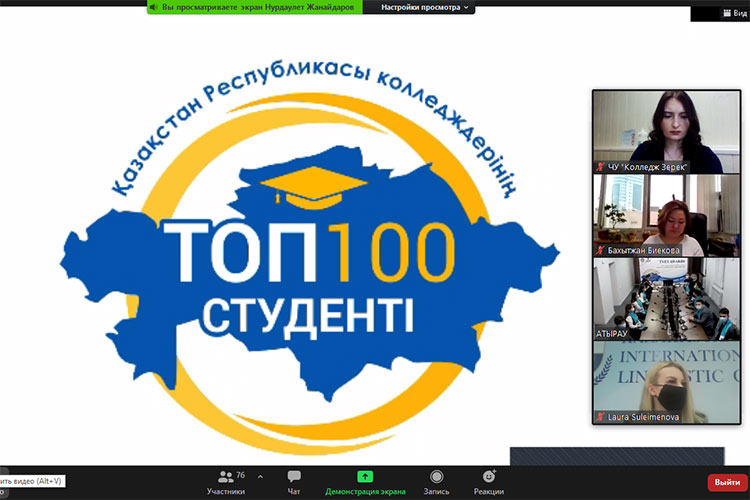Start recording with the Запись icon
Screen dimensions: 750x500
click(x=436, y=477)
